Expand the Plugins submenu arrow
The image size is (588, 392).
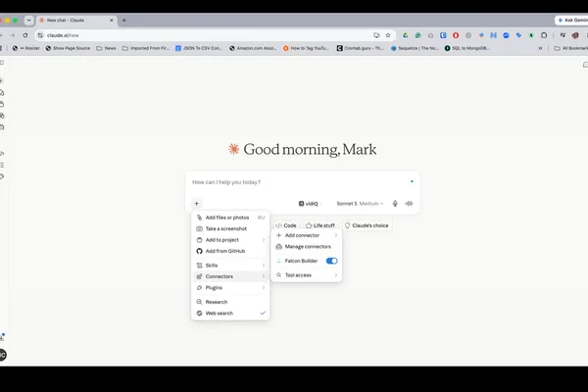(264, 288)
